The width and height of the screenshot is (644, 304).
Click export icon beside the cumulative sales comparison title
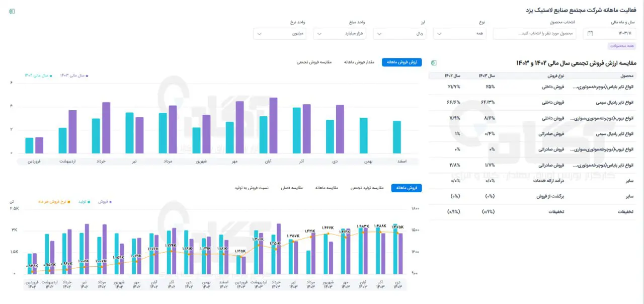(x=433, y=63)
